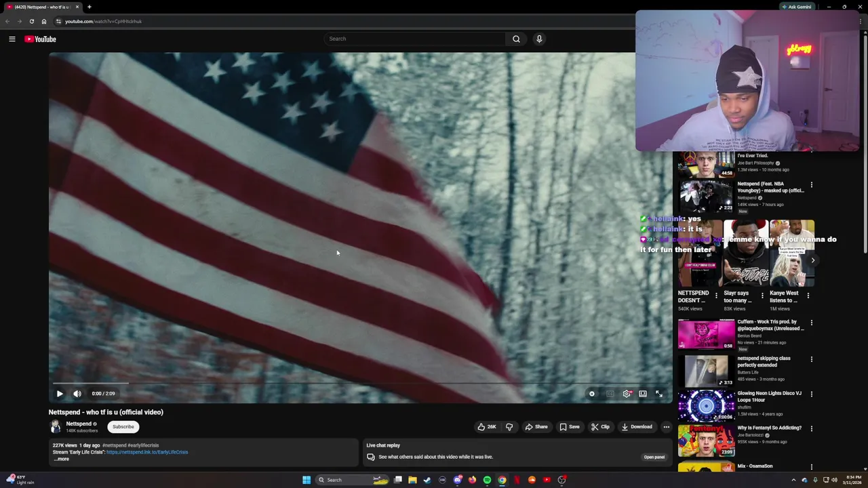
Task: Show hidden system tray icons
Action: coord(793,480)
